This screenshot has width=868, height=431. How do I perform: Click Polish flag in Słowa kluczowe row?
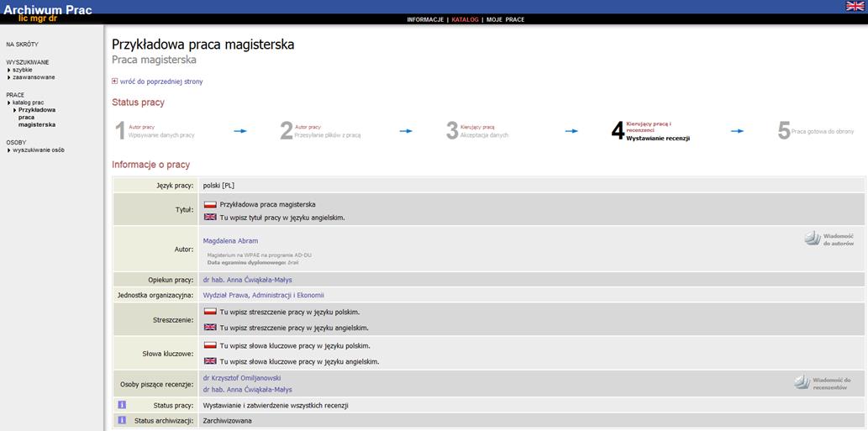(210, 345)
